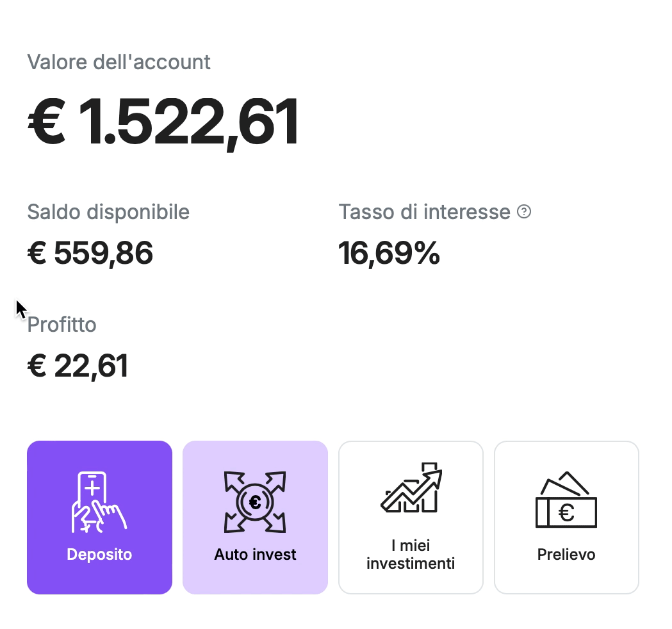
Task: Click the Valore dell'account heading
Action: 119,62
